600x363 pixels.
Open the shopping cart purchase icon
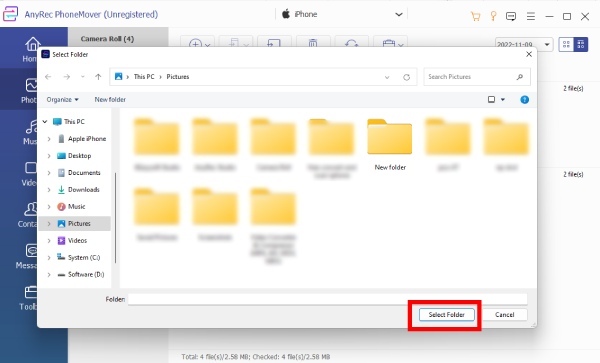(x=475, y=16)
